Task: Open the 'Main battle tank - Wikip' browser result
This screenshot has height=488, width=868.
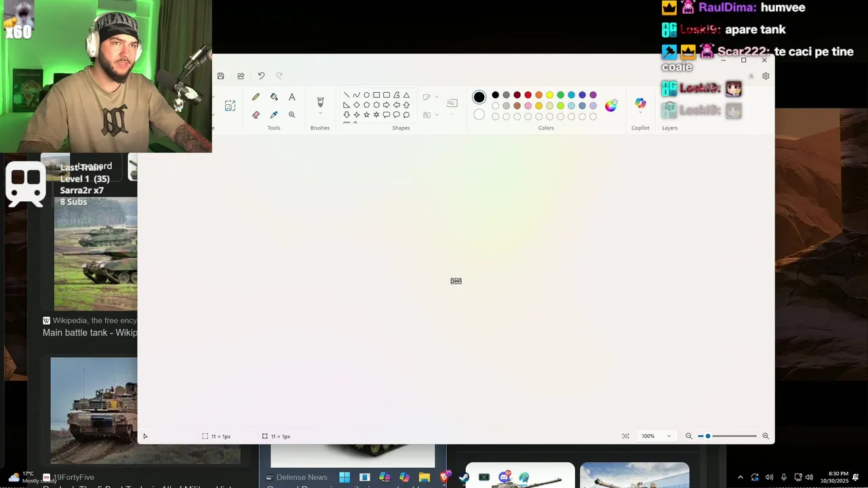Action: coord(90,333)
